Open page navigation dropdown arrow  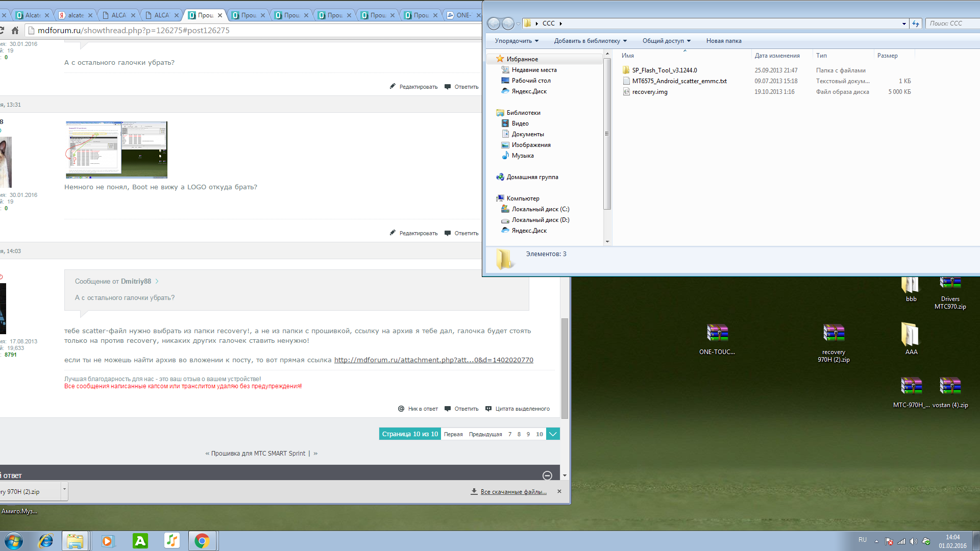pyautogui.click(x=553, y=434)
